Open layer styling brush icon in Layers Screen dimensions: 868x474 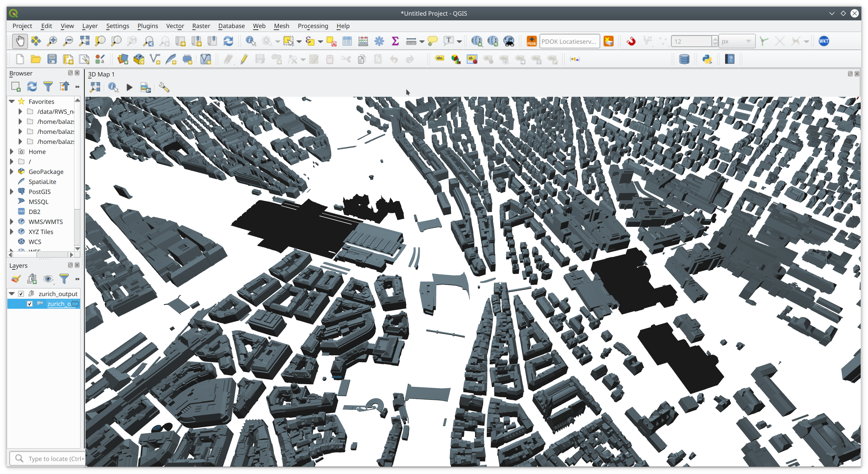click(x=16, y=279)
